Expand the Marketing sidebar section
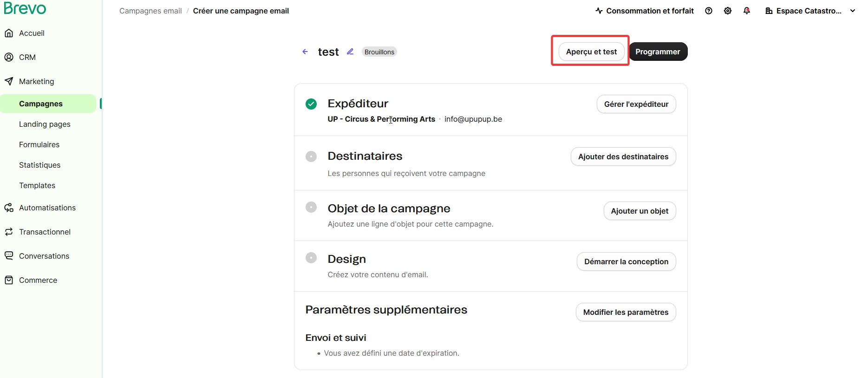 click(x=36, y=81)
